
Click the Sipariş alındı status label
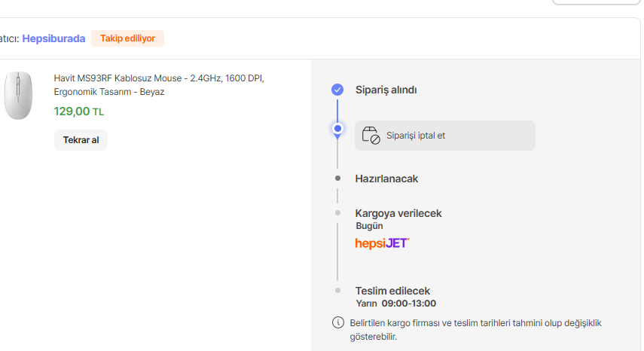pos(386,90)
